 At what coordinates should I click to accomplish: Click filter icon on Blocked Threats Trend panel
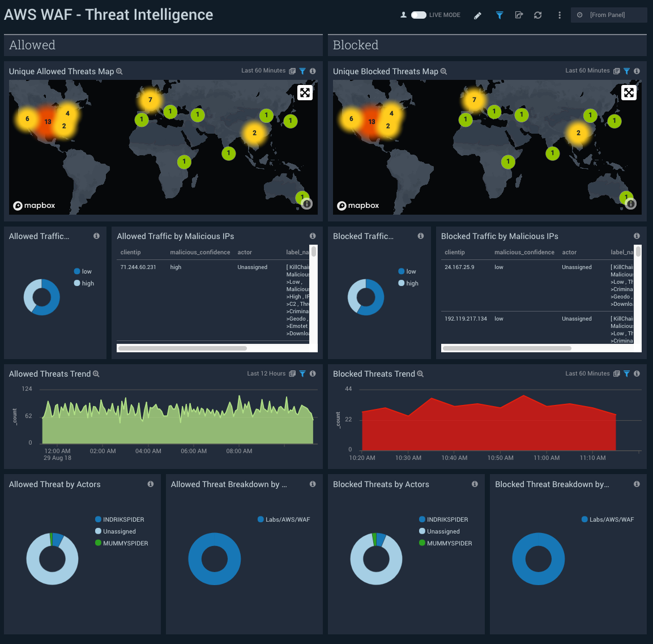click(x=626, y=374)
